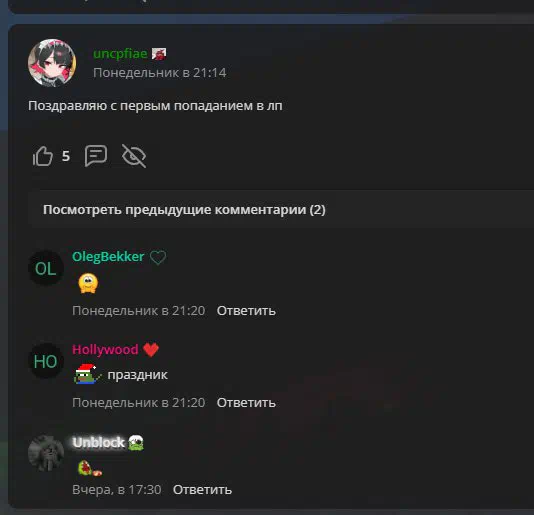Open the Hollywood username link
The height and width of the screenshot is (515, 534).
point(105,349)
